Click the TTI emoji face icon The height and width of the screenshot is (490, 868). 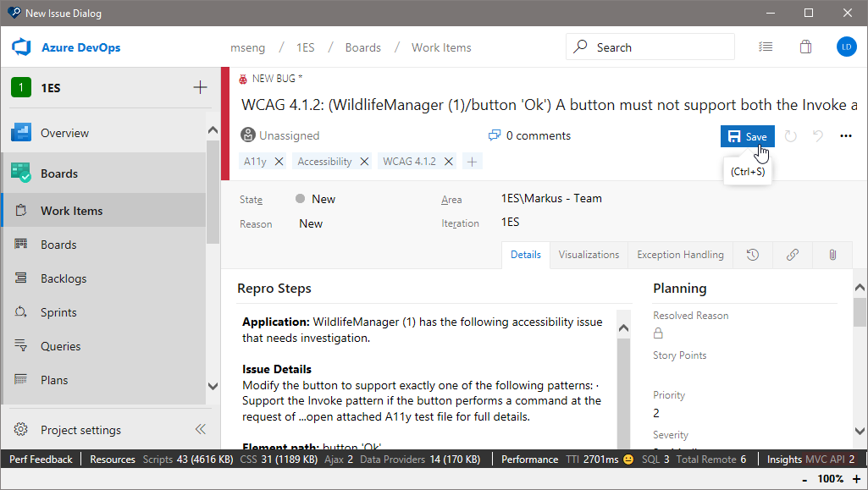(x=628, y=459)
